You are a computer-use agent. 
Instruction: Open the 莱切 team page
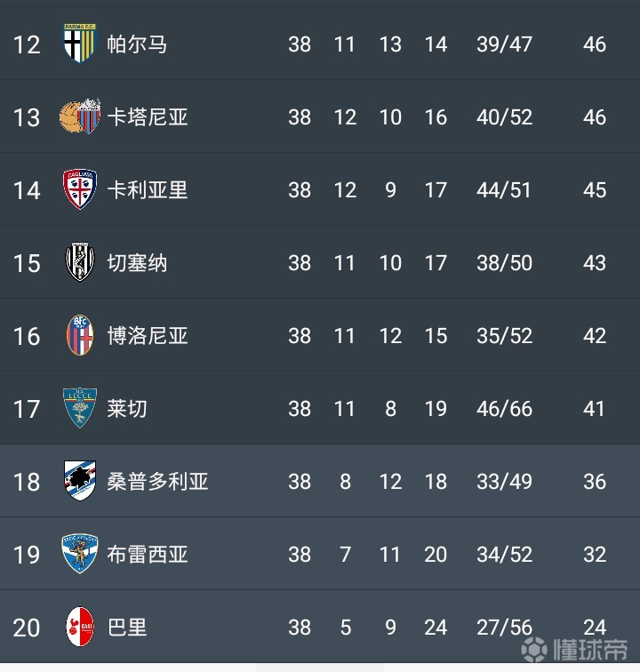pyautogui.click(x=127, y=408)
